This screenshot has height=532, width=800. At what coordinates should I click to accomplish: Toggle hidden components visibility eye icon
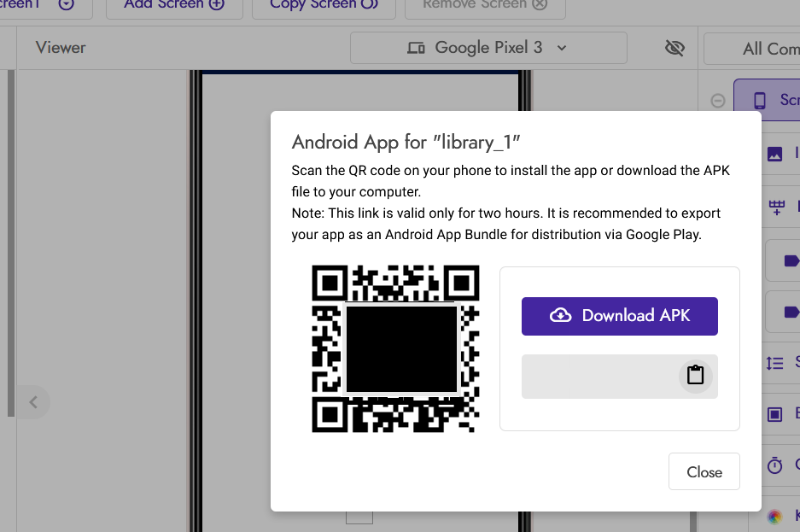tap(674, 48)
